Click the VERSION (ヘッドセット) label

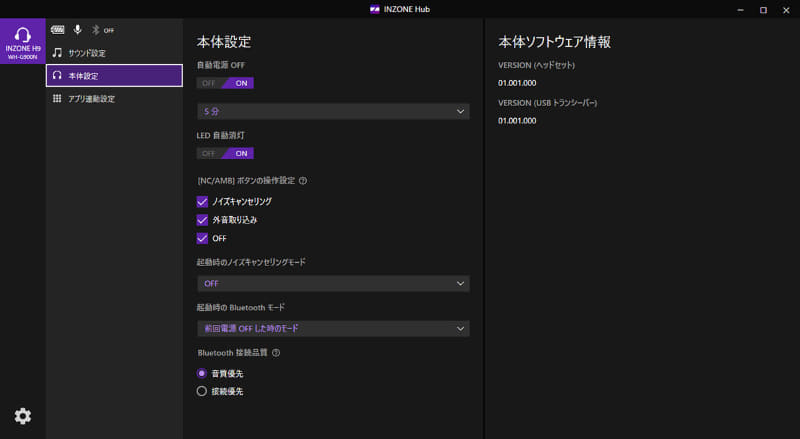(536, 65)
